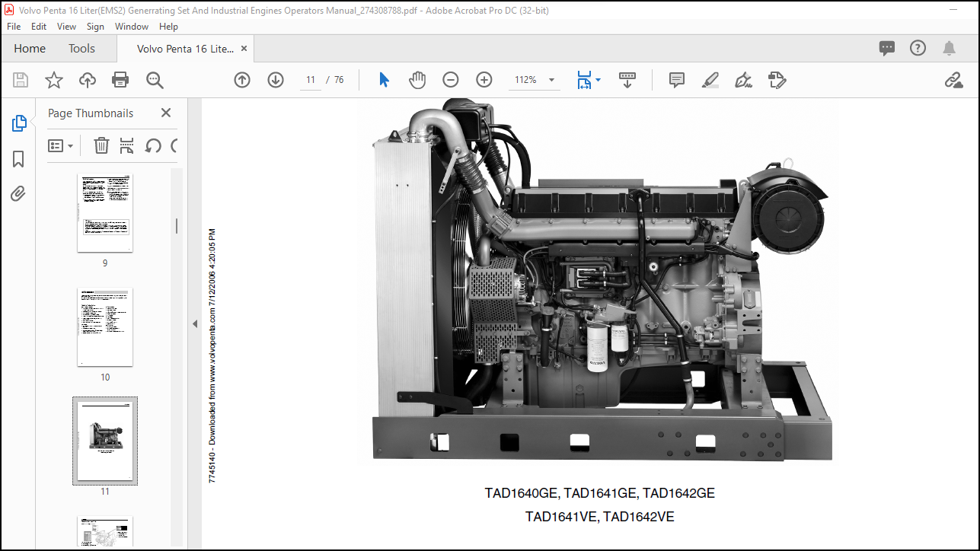Open the notifications bell
This screenshot has height=551, width=980.
[x=949, y=48]
